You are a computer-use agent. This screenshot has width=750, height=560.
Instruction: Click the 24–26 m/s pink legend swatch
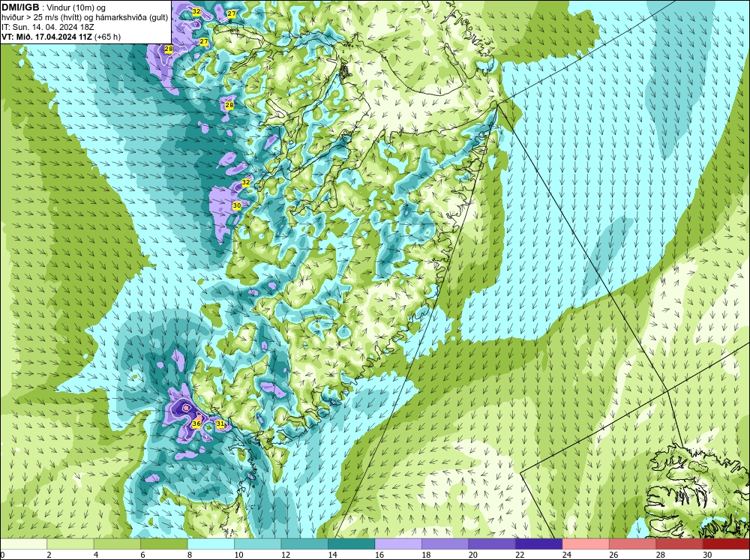click(x=586, y=544)
